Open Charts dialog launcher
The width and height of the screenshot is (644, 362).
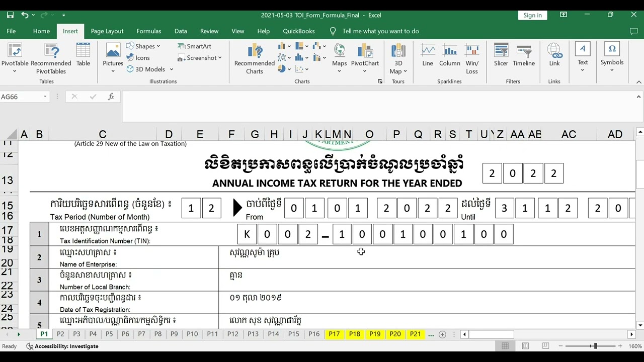[x=380, y=81]
